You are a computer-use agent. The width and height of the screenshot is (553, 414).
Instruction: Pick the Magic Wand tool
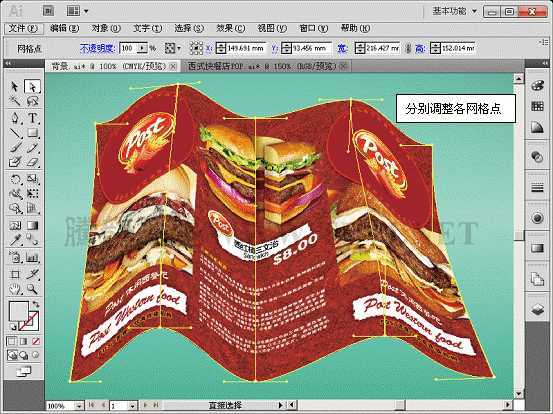tap(15, 102)
